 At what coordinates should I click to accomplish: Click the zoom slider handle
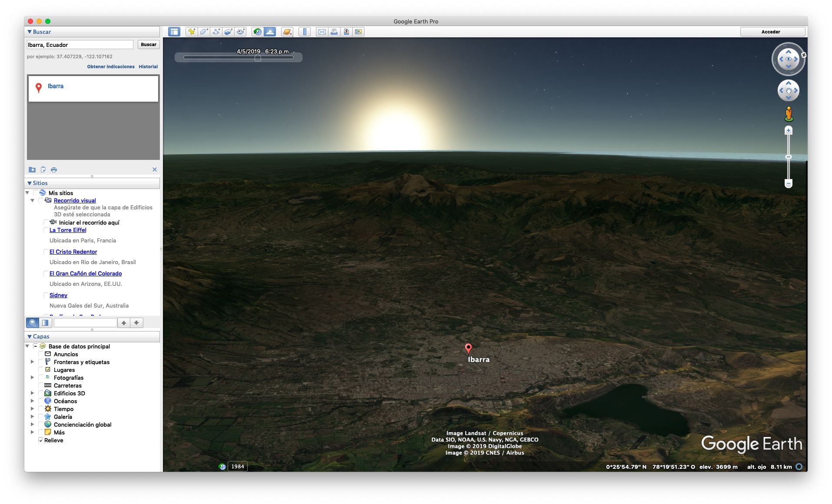point(789,157)
